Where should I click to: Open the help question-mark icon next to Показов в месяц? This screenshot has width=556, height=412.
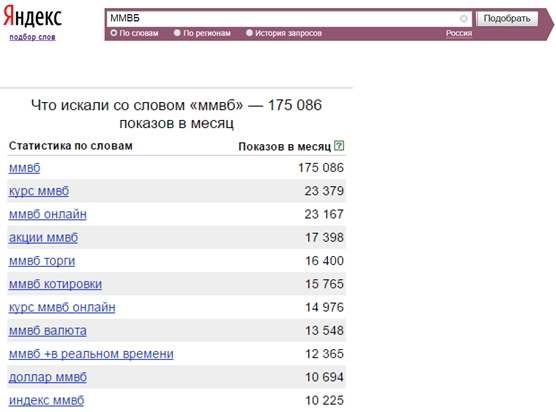(x=339, y=145)
